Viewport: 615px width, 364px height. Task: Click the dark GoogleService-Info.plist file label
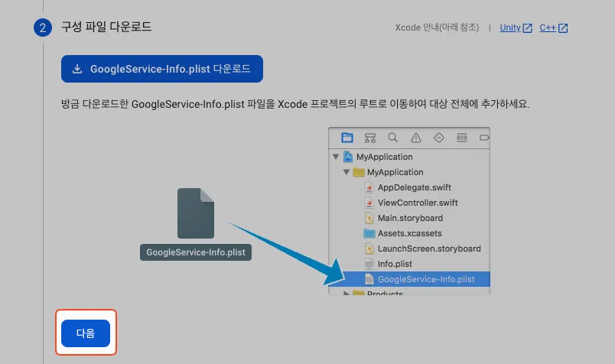pos(196,252)
